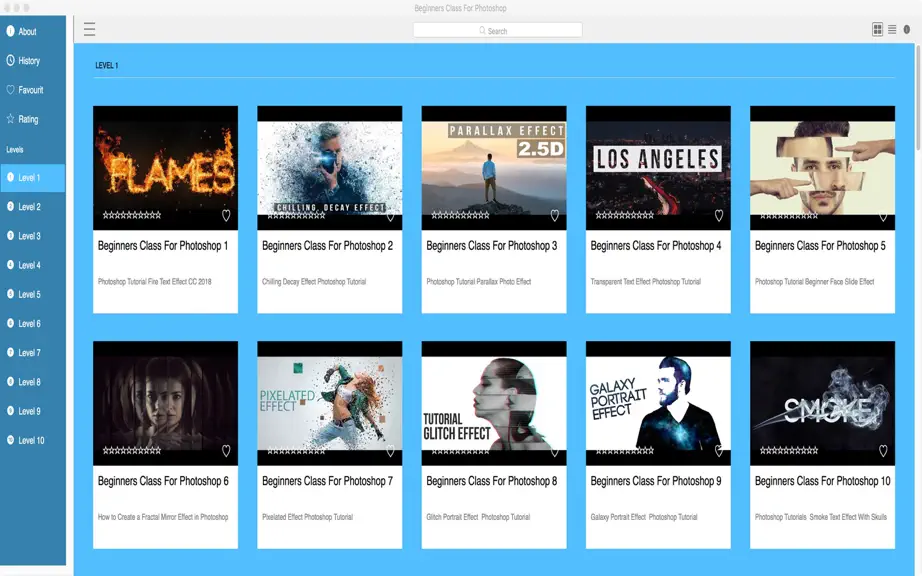The image size is (922, 576).
Task: Toggle the sidebar with the hamburger menu icon
Action: (x=89, y=29)
